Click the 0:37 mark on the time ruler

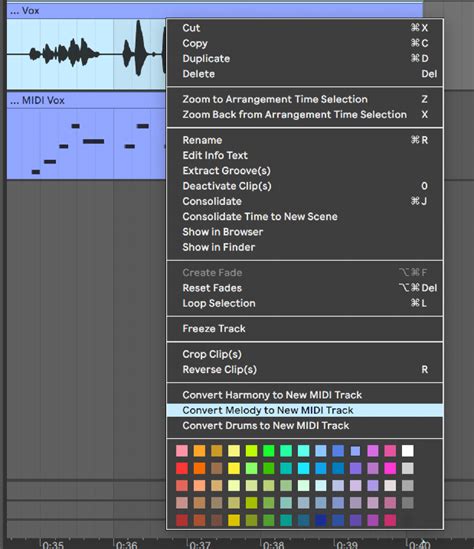pyautogui.click(x=200, y=545)
